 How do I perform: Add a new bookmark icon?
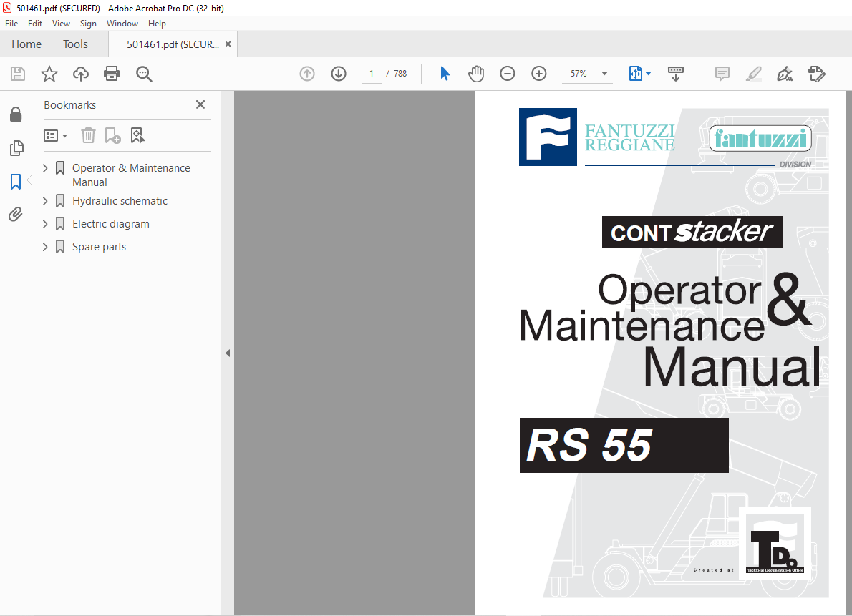(112, 135)
